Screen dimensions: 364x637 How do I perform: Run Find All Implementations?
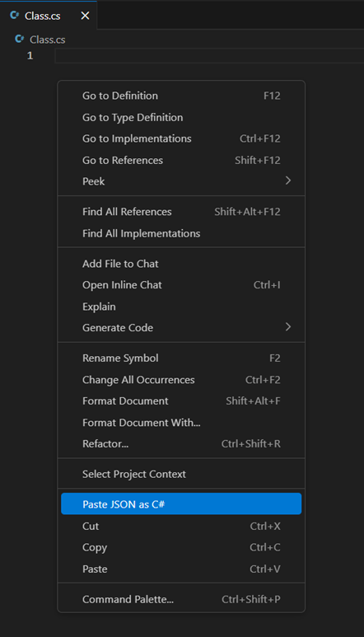181,233
